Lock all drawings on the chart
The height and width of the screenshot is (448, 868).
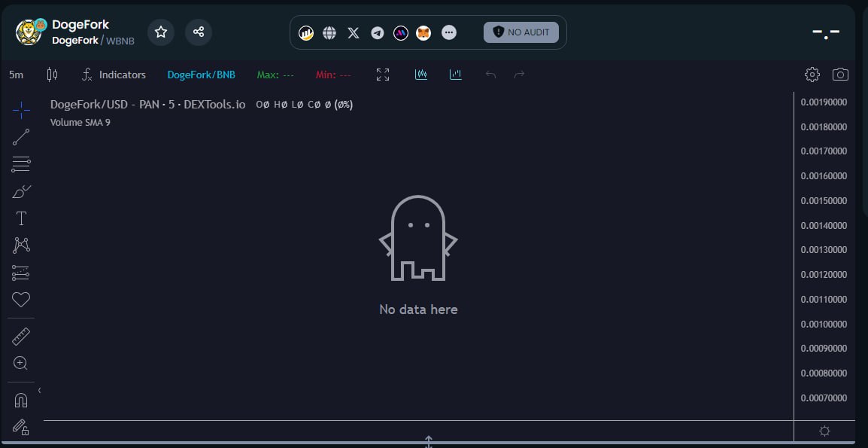[20, 427]
